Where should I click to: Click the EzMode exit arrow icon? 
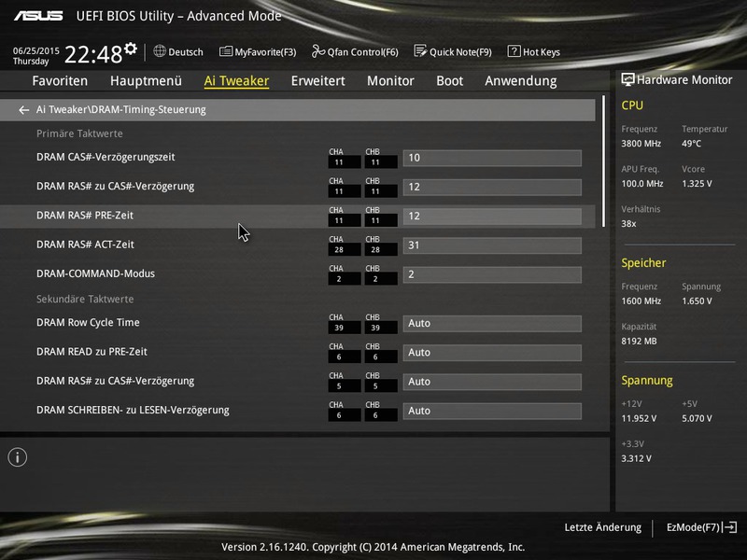click(x=730, y=527)
